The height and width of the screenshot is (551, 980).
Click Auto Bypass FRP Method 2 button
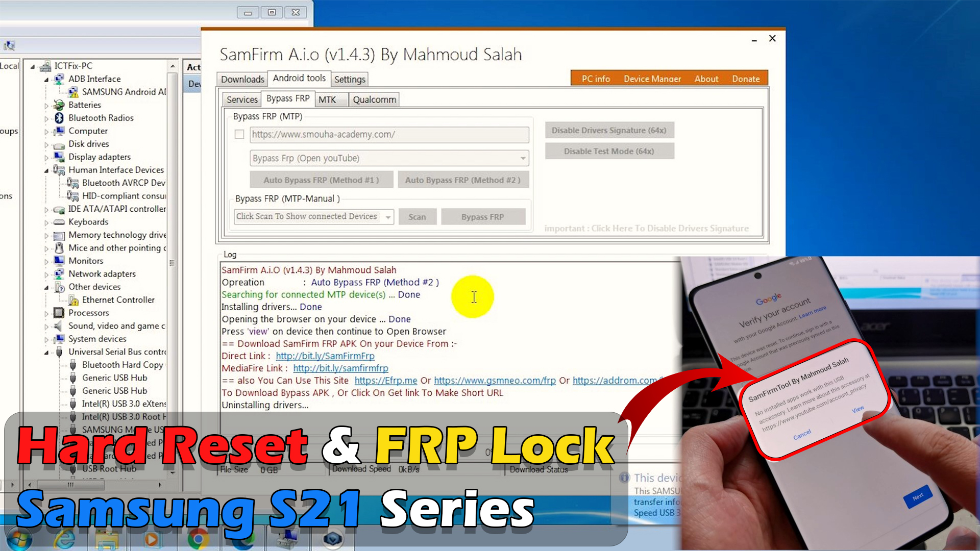(x=462, y=180)
